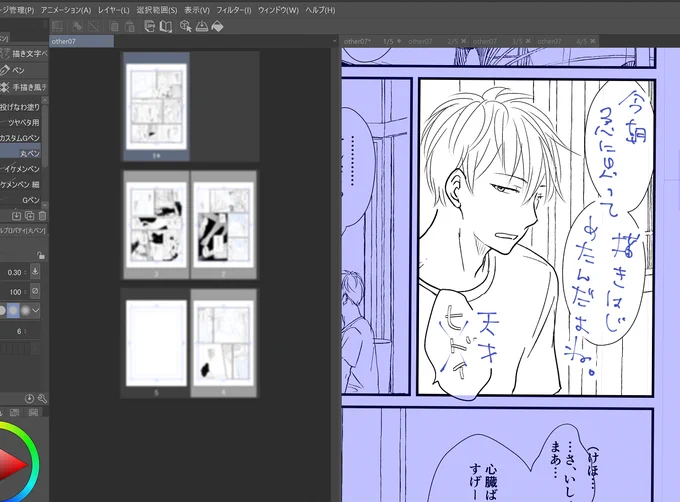Choose the カスタムGペン sub tool
Screen dimensions: 680x502
click(x=20, y=138)
